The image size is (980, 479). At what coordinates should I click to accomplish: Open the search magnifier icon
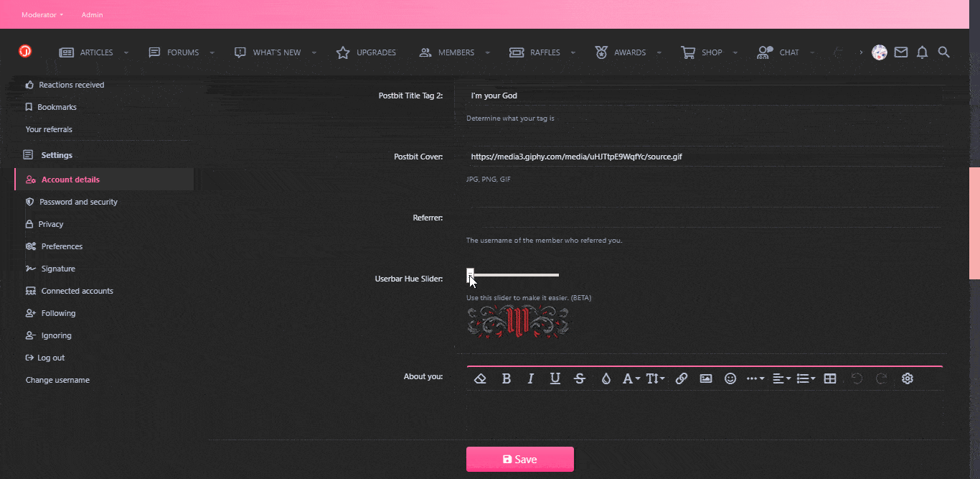[944, 52]
